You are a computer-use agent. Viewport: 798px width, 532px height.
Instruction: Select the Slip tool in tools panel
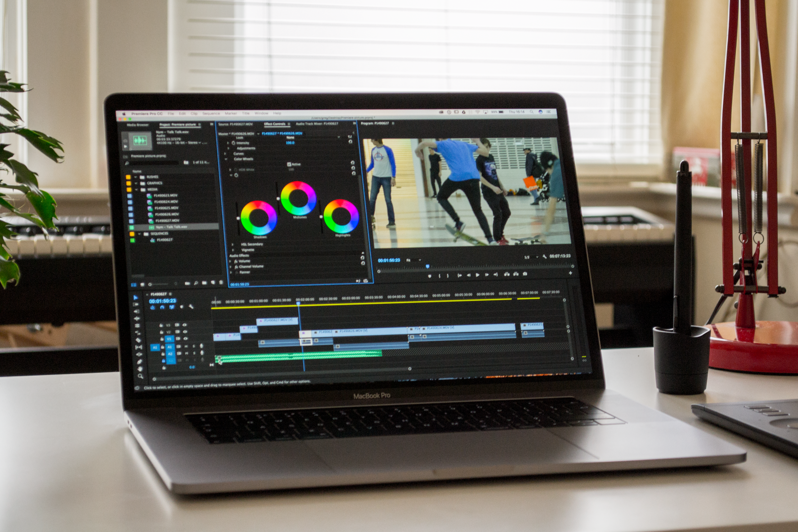138,347
